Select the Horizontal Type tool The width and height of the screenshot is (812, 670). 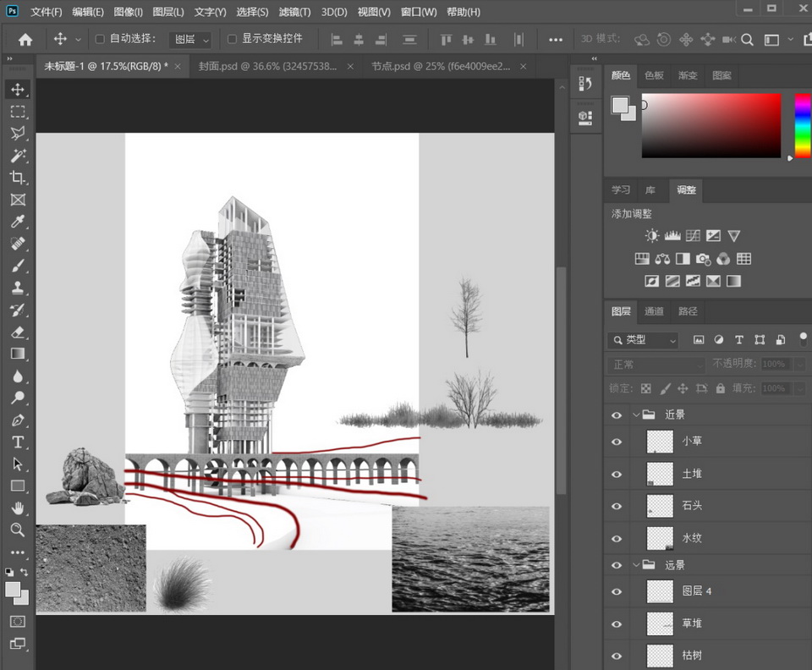click(18, 442)
